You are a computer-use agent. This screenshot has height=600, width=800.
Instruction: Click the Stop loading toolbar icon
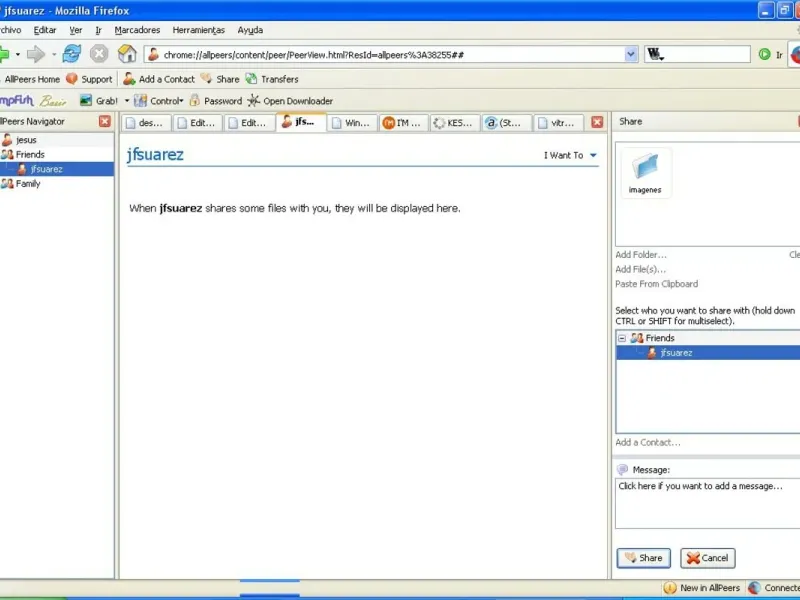click(x=99, y=54)
